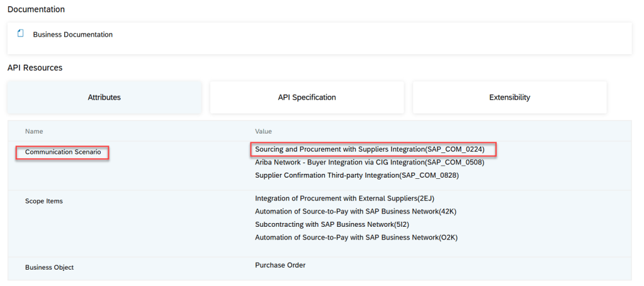Open Ariba Network Buyer Integration (SAP_COM_0508)
Image resolution: width=644 pixels, height=286 pixels.
tap(370, 163)
